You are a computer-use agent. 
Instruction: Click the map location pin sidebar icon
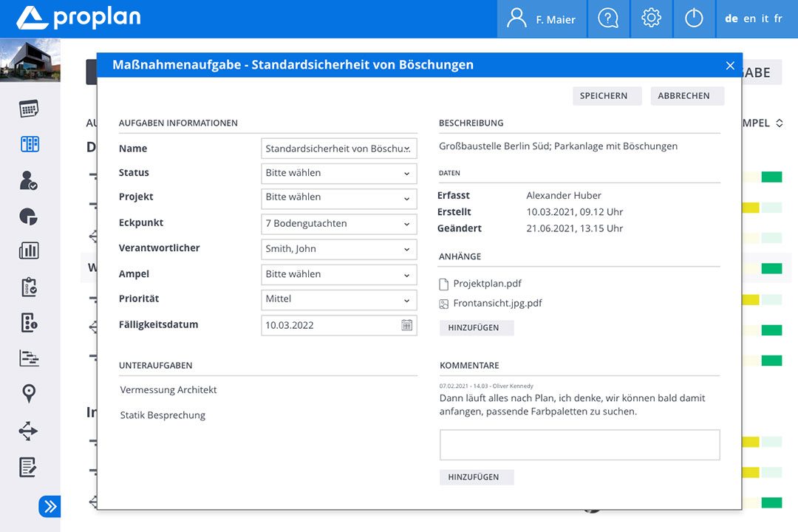(x=29, y=393)
